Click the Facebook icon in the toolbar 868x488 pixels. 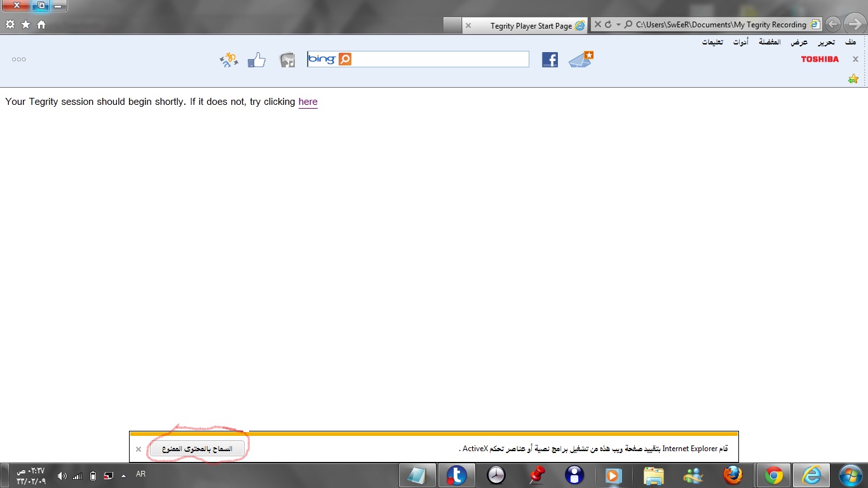tap(550, 60)
